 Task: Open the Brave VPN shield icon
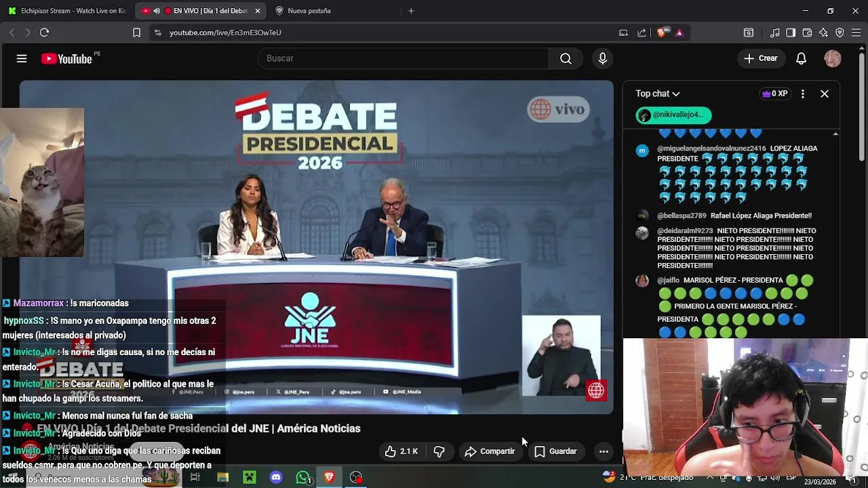tap(840, 33)
